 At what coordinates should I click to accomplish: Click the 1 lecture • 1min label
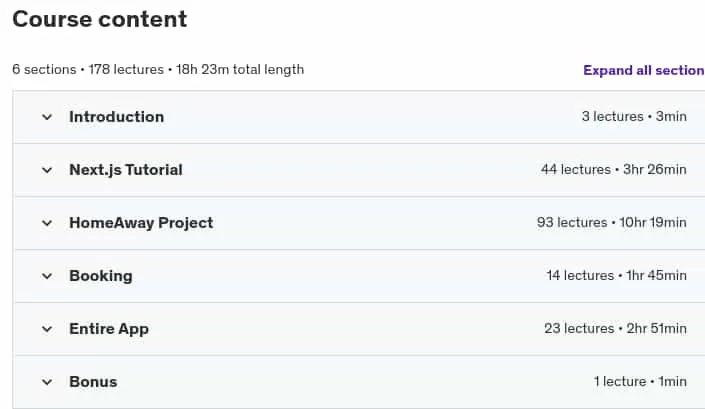[x=640, y=382]
